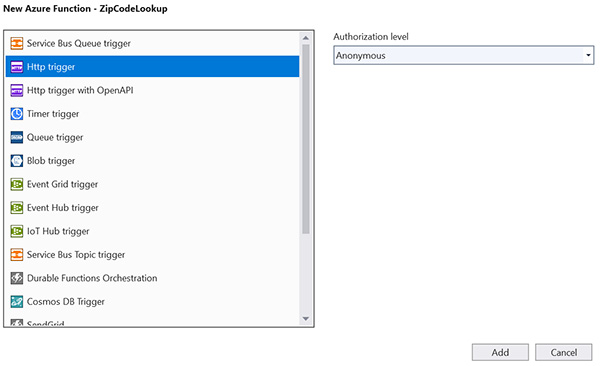Select Service Bus Queue trigger template

coord(152,43)
